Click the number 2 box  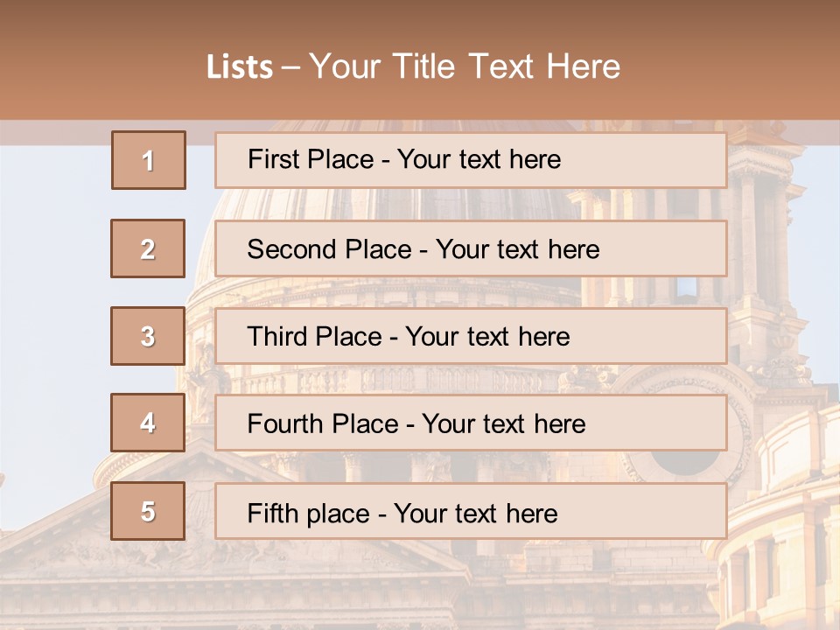(149, 248)
